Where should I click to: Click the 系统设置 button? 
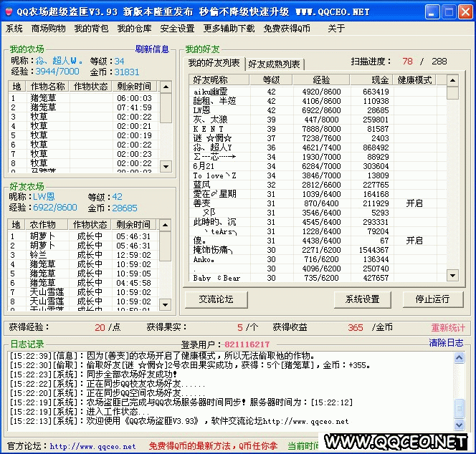tap(363, 299)
